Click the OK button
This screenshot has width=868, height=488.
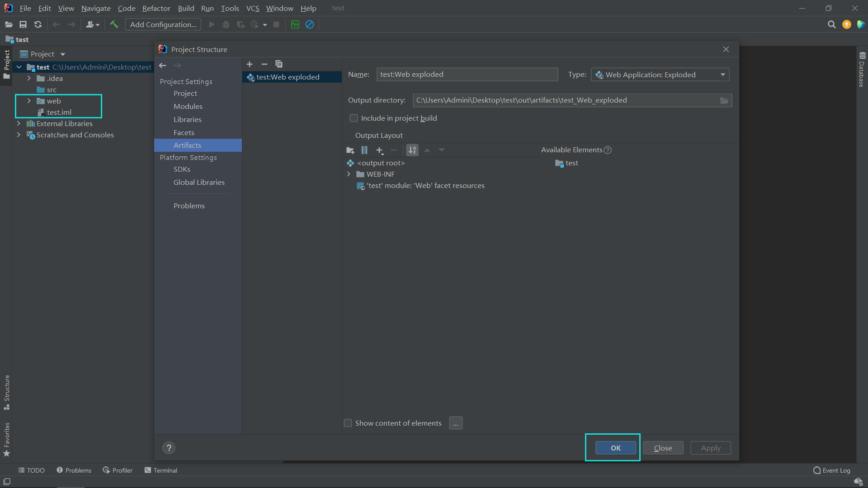[616, 448]
